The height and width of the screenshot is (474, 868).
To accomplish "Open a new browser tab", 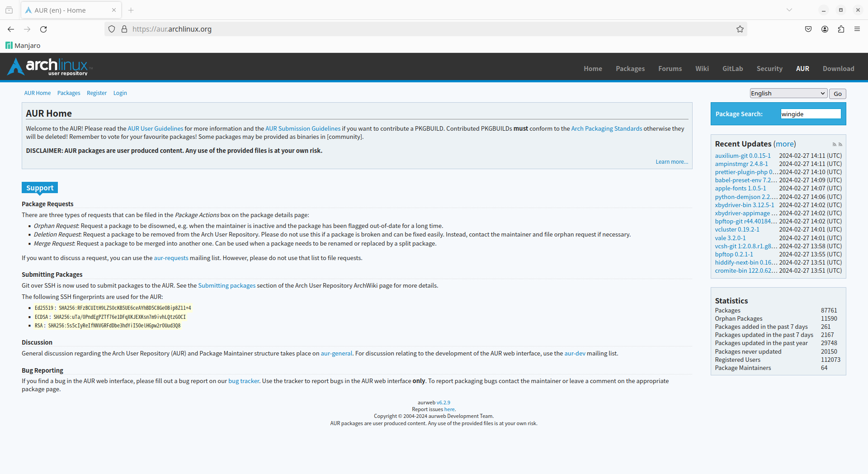I will click(131, 10).
